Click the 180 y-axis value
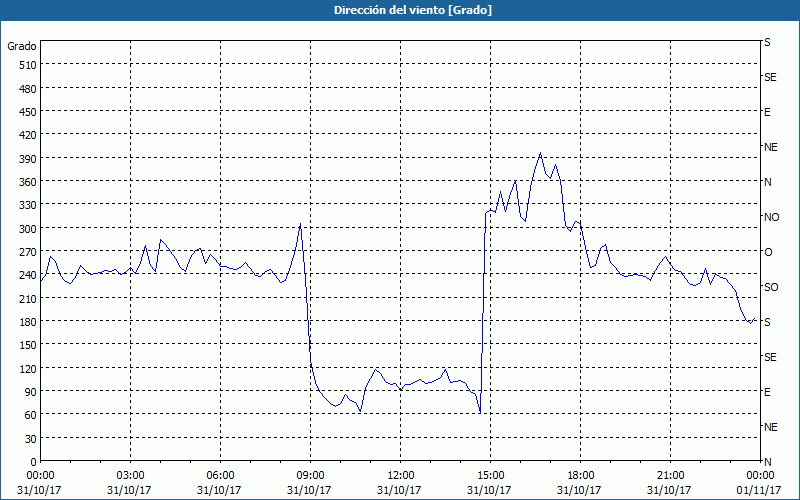800x500 pixels. [28, 321]
